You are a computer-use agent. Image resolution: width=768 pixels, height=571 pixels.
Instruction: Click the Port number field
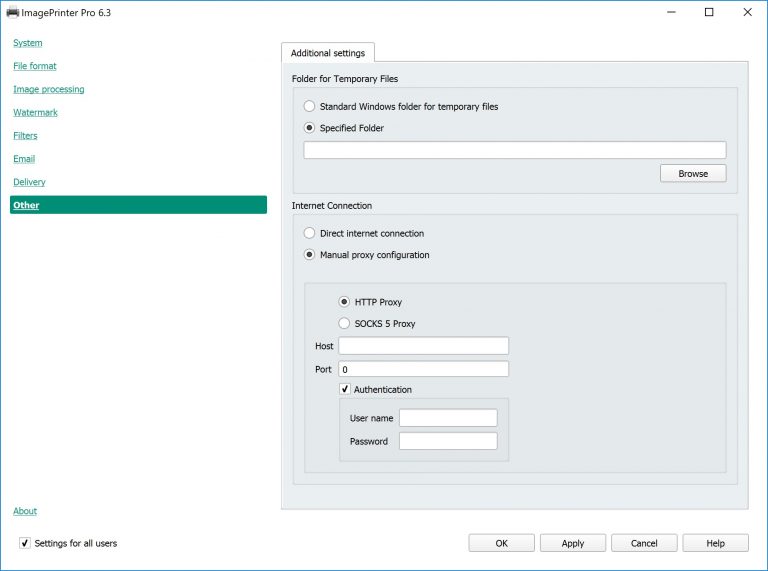click(x=424, y=369)
